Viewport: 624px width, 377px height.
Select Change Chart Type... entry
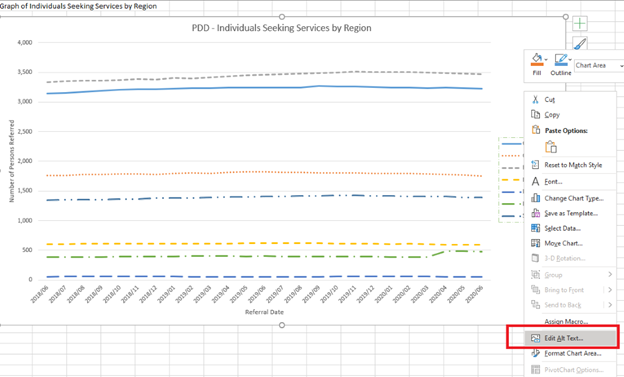(x=574, y=198)
